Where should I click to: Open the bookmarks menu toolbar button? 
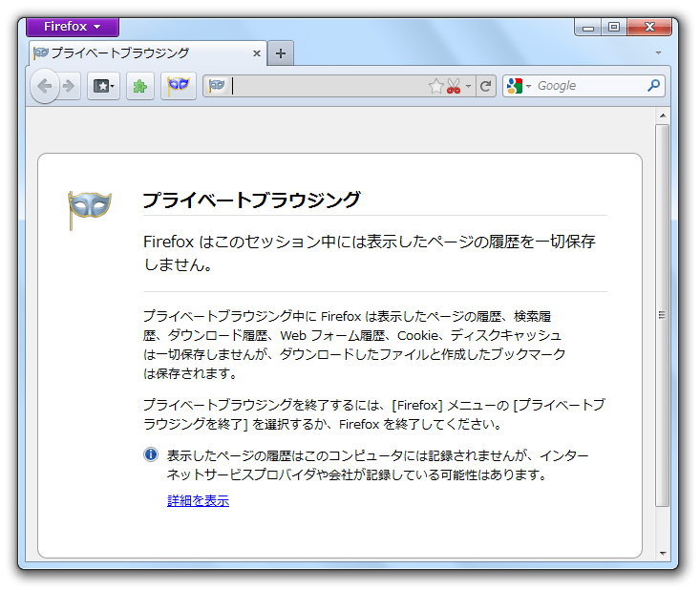[x=103, y=86]
